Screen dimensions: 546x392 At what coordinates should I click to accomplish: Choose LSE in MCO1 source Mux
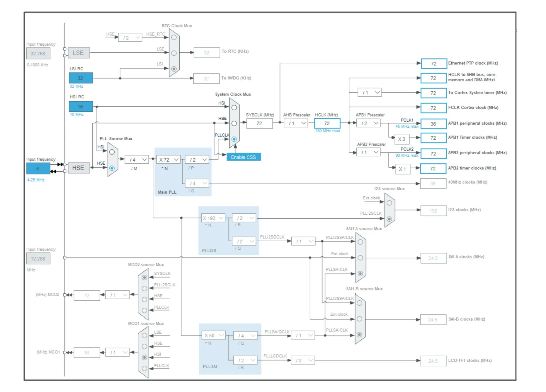pyautogui.click(x=144, y=335)
